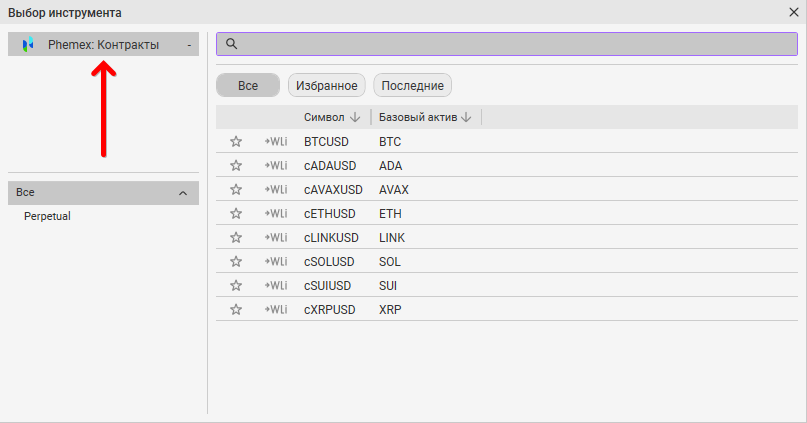This screenshot has width=807, height=423.
Task: Collapse the Phemex: Контракты source selector
Action: pos(188,45)
